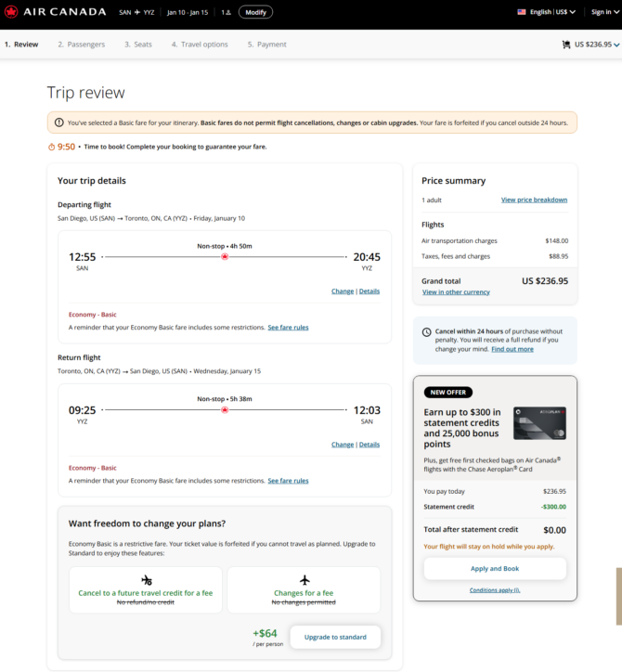
Task: Click the Grand total US $236.95 amount
Action: tap(545, 281)
